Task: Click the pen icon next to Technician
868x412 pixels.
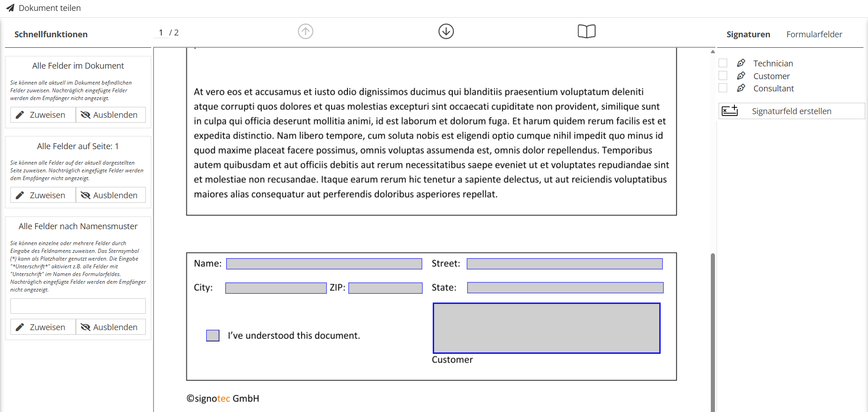Action: 741,63
